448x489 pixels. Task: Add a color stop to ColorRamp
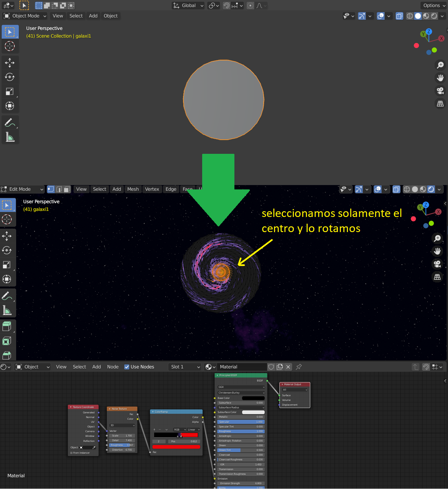point(154,430)
